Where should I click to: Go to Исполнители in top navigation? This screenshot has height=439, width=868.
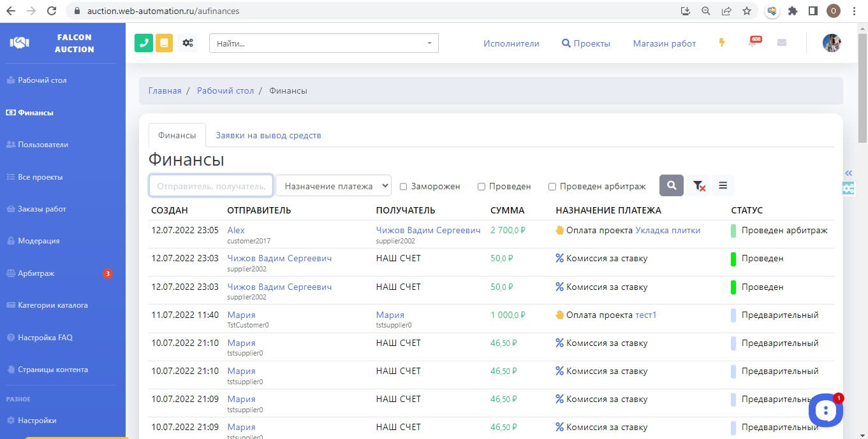[511, 43]
